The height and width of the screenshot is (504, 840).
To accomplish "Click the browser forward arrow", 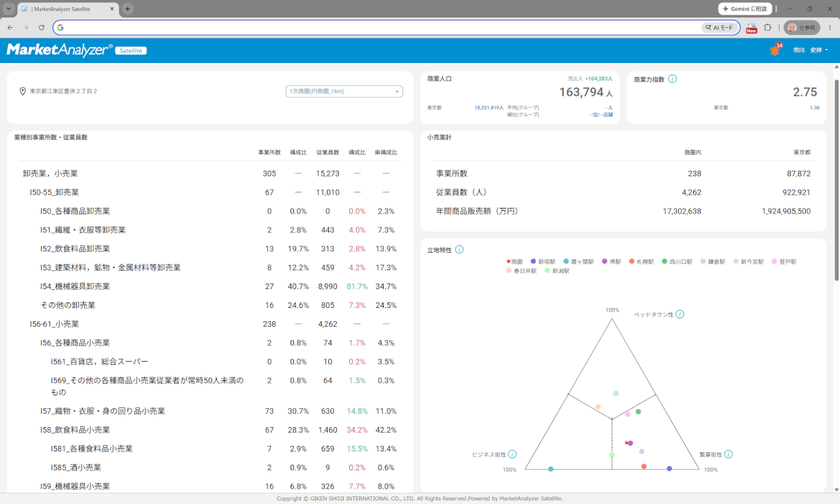I will coord(26,27).
